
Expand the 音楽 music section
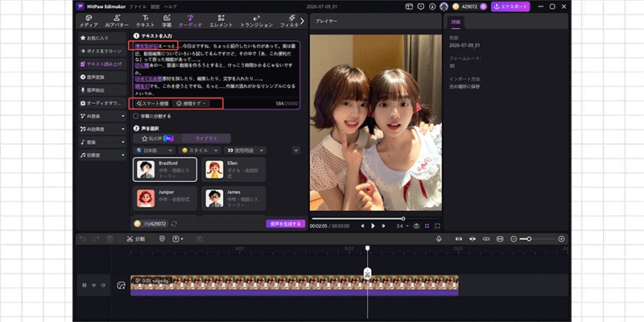[x=103, y=142]
